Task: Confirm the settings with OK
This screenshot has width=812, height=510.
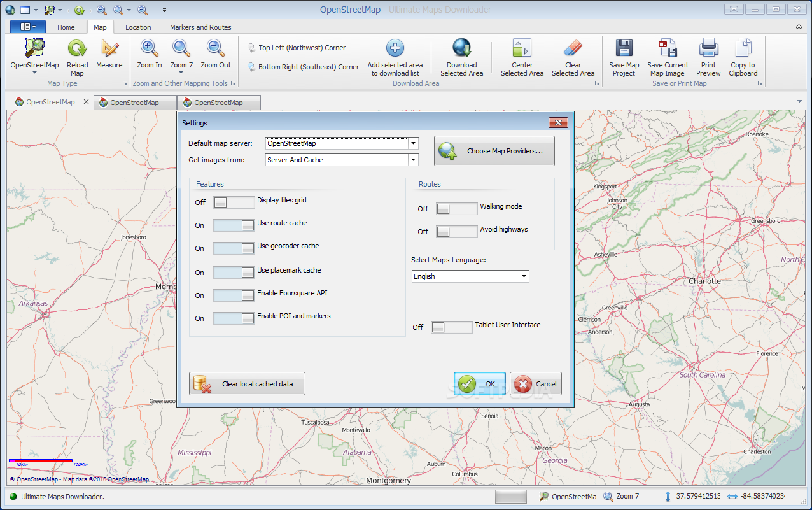Action: (480, 384)
